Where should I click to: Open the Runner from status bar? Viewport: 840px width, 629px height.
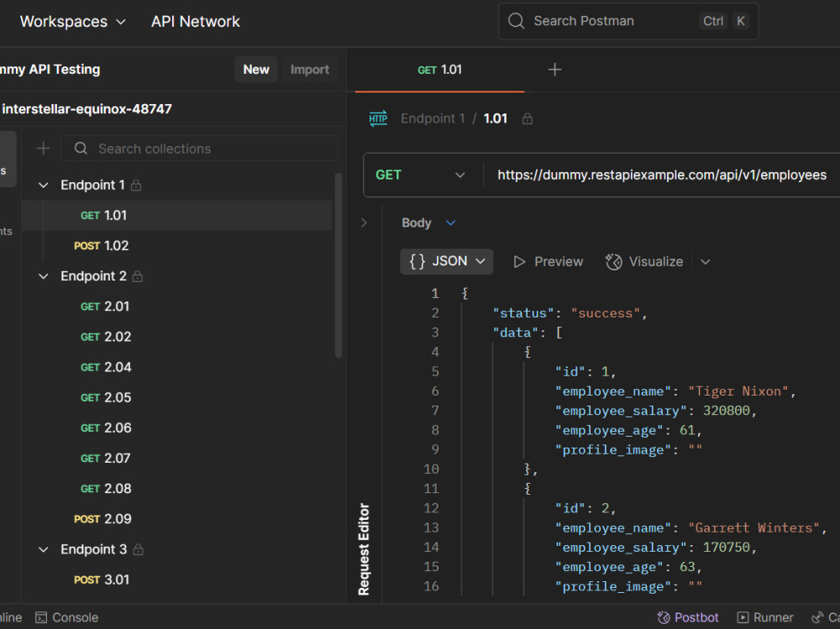pos(765,618)
